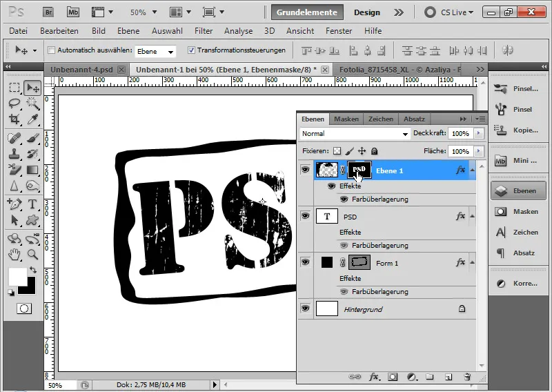The image size is (552, 392).
Task: Open the Pinsel panel from dock
Action: coord(518,110)
